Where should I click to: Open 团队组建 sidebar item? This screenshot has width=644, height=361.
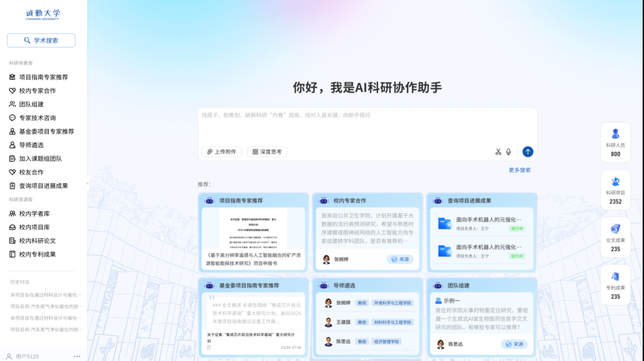(x=26, y=104)
